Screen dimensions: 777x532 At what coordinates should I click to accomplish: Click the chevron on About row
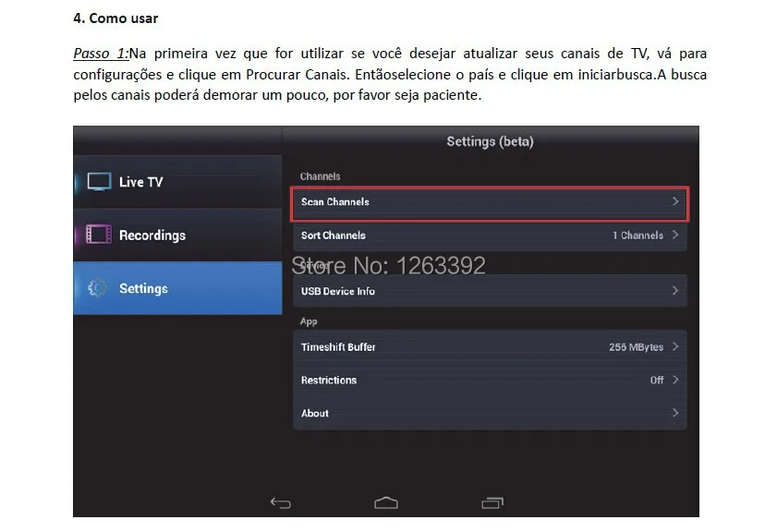tap(675, 412)
